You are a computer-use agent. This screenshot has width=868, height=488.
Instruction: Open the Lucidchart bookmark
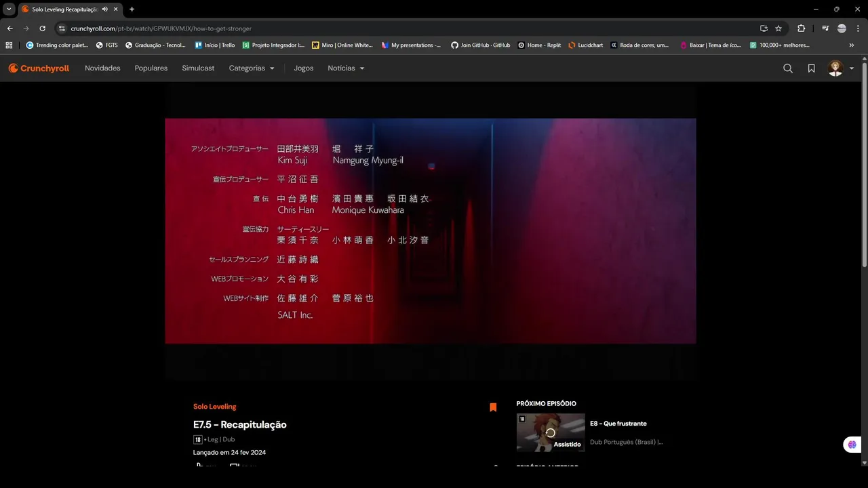(586, 45)
